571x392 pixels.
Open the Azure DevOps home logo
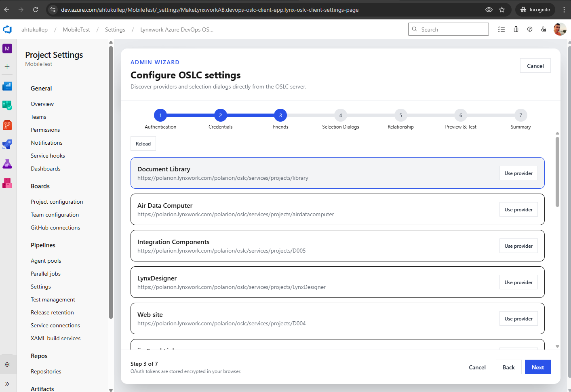click(7, 30)
